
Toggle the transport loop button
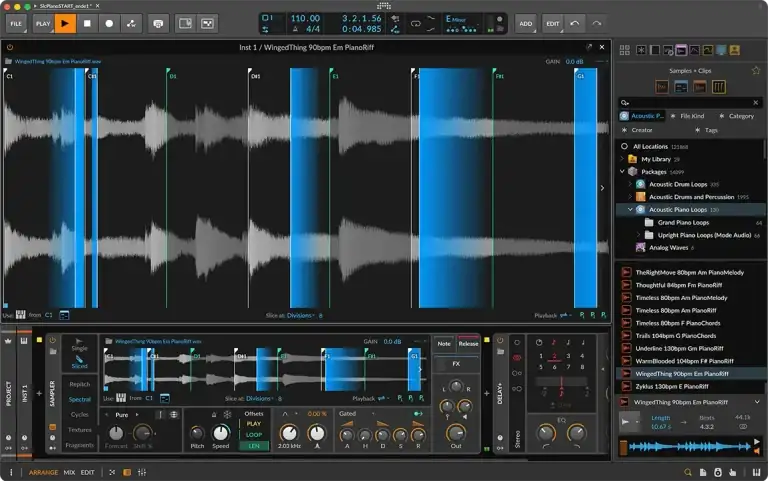click(x=415, y=24)
